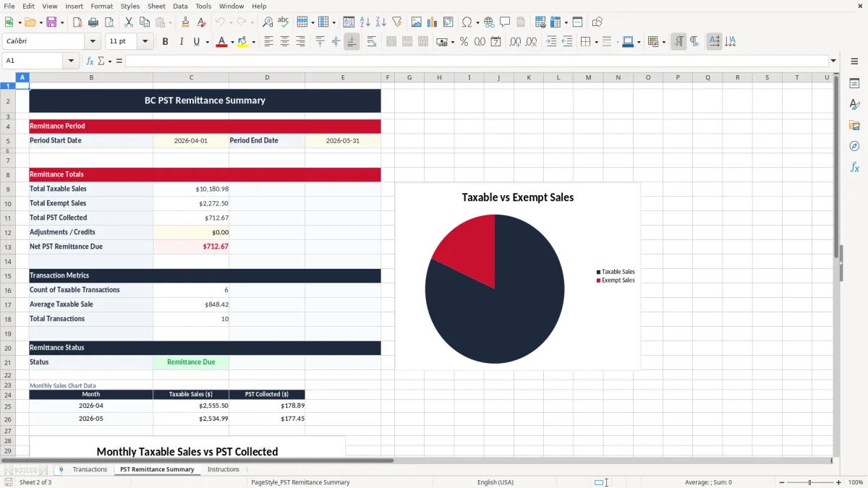Expand Open file dropdown arrow
The image size is (868, 488).
click(x=41, y=22)
